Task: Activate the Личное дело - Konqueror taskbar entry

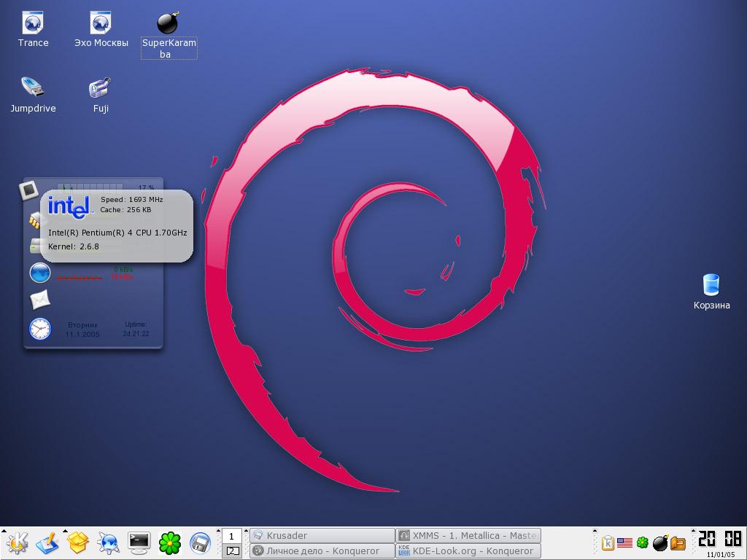Action: point(322,551)
